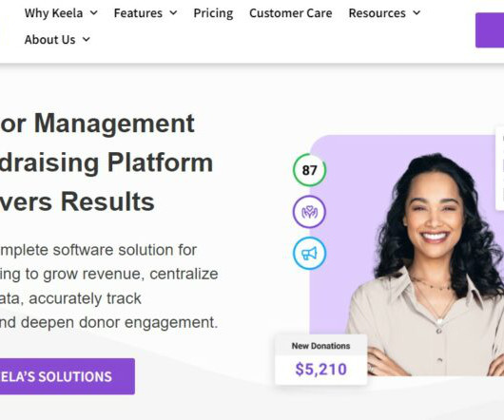The height and width of the screenshot is (420, 504).
Task: Click the Why Keela menu label
Action: point(53,13)
